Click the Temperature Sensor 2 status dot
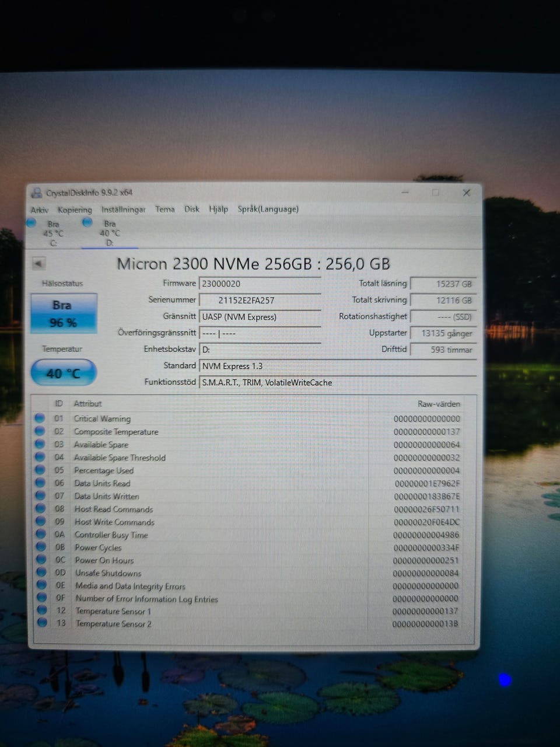Image resolution: width=560 pixels, height=747 pixels. tap(42, 623)
